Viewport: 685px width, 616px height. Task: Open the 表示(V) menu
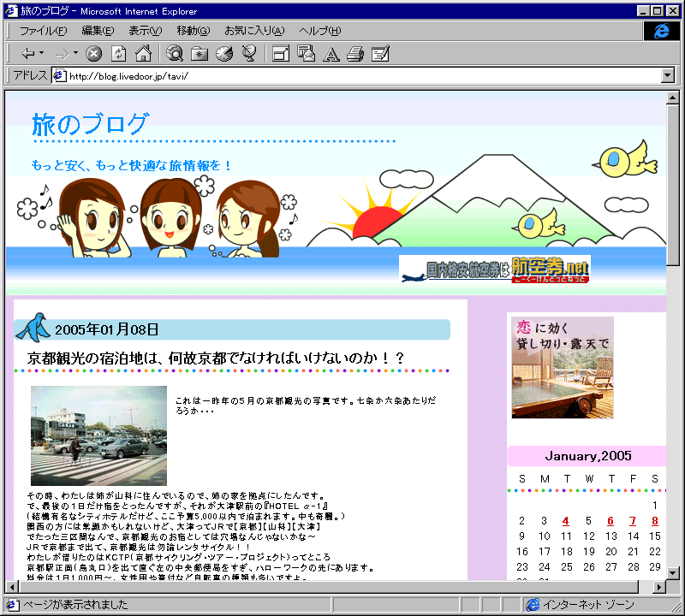145,31
